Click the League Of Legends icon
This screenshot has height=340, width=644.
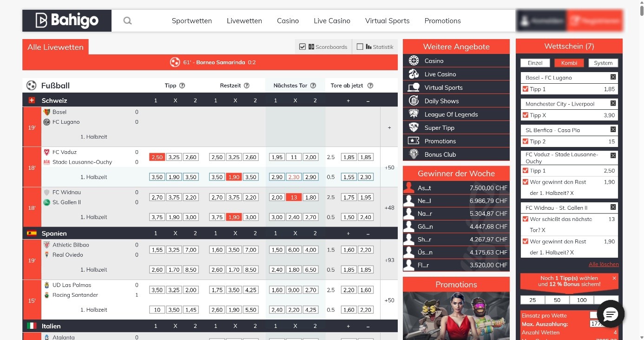coord(414,114)
